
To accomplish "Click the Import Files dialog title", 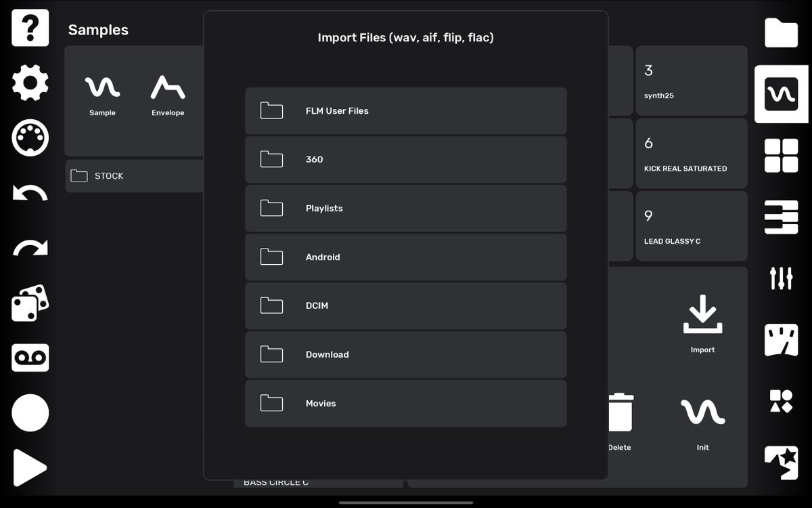I will (x=406, y=37).
